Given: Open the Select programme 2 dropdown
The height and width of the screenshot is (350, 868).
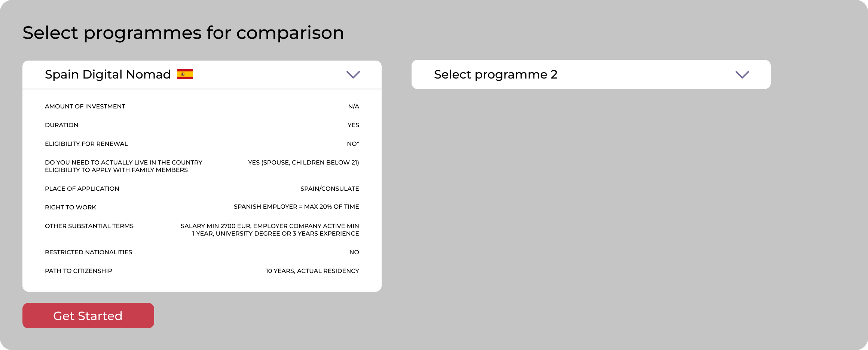Looking at the screenshot, I should [x=591, y=74].
